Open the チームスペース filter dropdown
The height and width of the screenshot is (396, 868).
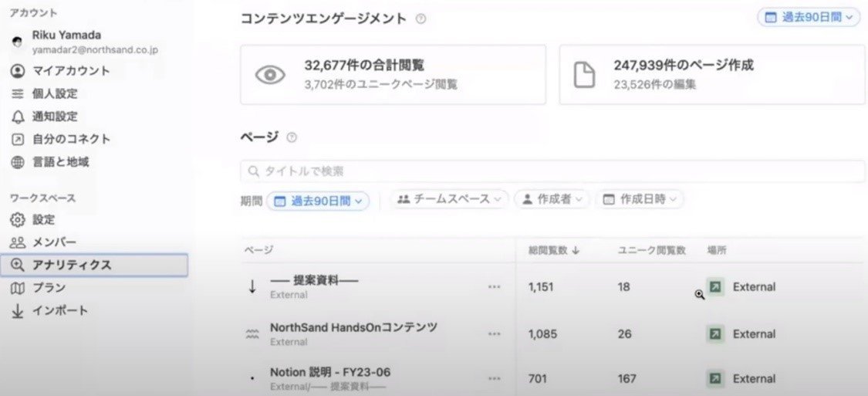click(450, 199)
